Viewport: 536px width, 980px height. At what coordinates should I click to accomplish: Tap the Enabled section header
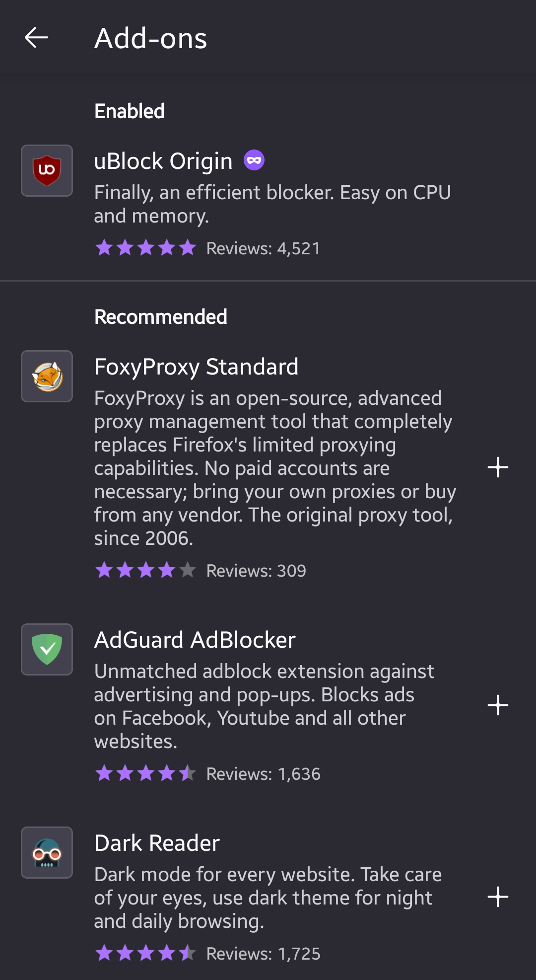click(130, 110)
